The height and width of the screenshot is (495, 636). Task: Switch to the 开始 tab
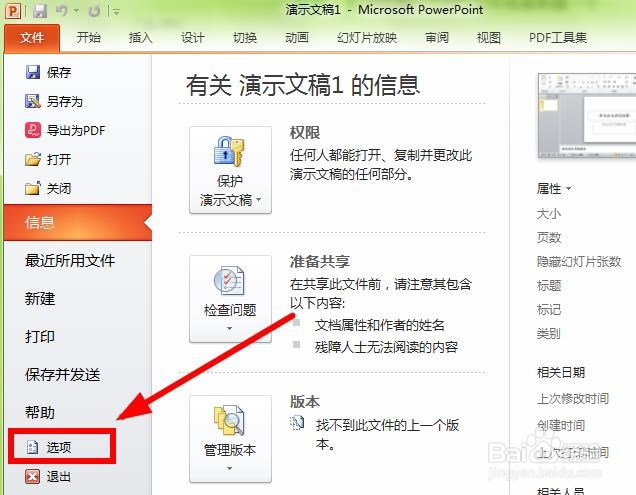[x=88, y=38]
